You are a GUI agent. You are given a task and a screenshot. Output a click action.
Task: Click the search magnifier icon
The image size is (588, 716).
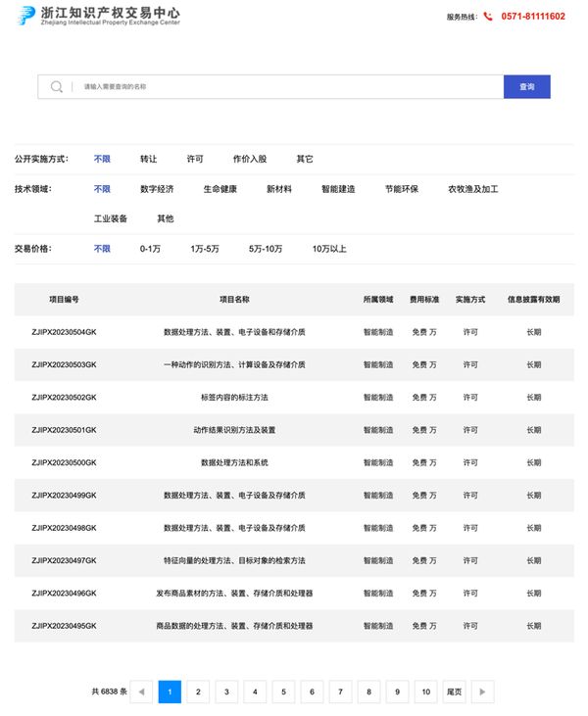tap(57, 86)
